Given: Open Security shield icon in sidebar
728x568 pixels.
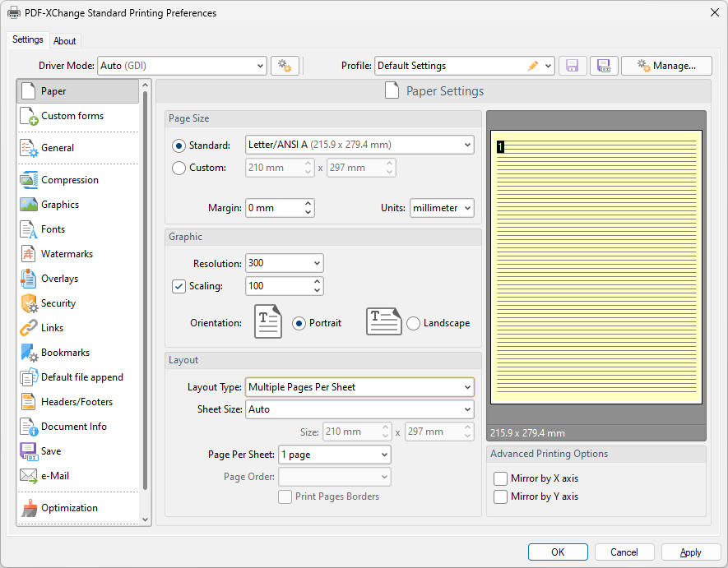Looking at the screenshot, I should tap(29, 303).
